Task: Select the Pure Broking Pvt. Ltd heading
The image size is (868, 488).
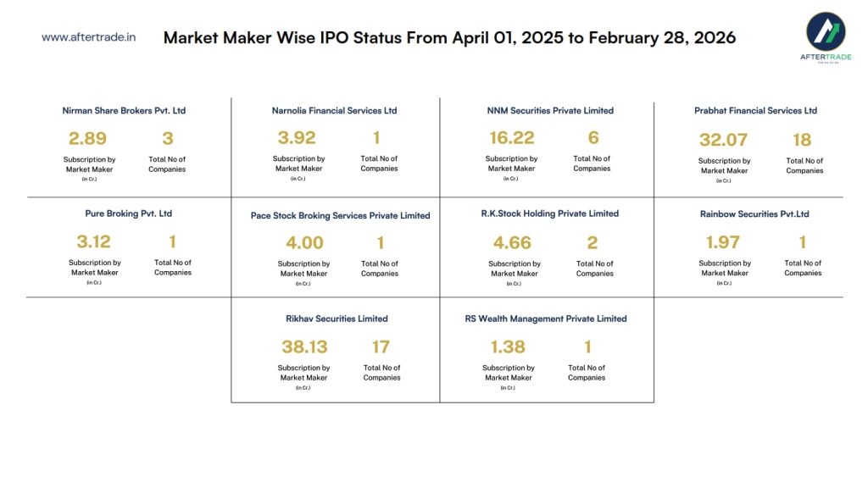Action: coord(129,213)
